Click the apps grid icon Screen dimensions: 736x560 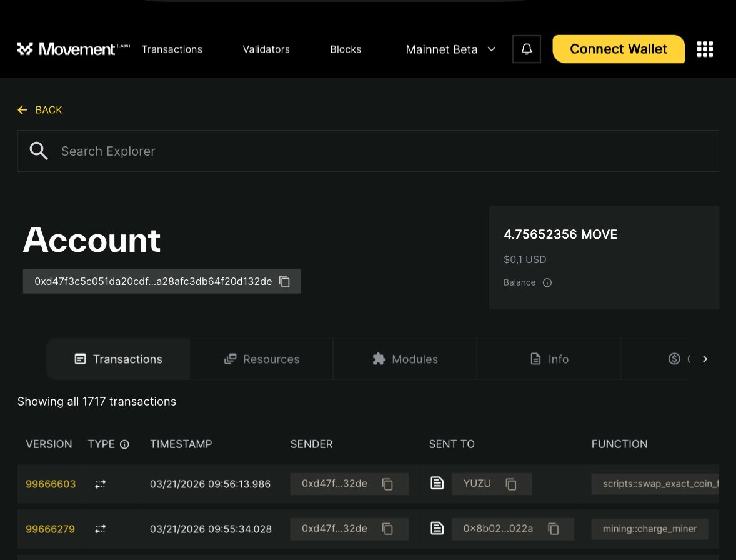(705, 49)
